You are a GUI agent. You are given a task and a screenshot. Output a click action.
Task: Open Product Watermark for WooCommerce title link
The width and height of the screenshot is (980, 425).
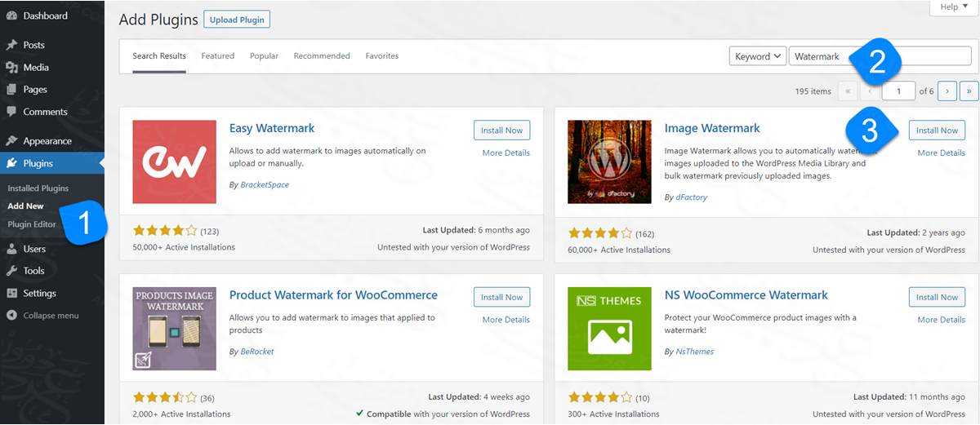pyautogui.click(x=333, y=295)
